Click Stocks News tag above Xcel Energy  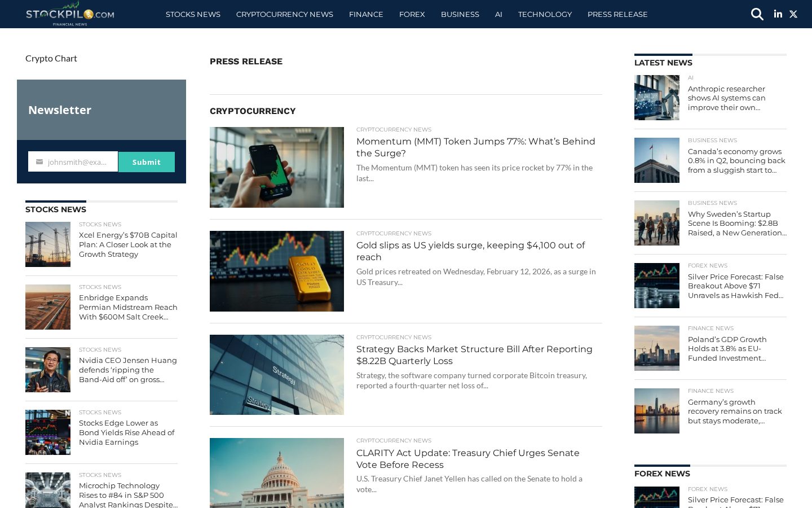[x=100, y=225]
